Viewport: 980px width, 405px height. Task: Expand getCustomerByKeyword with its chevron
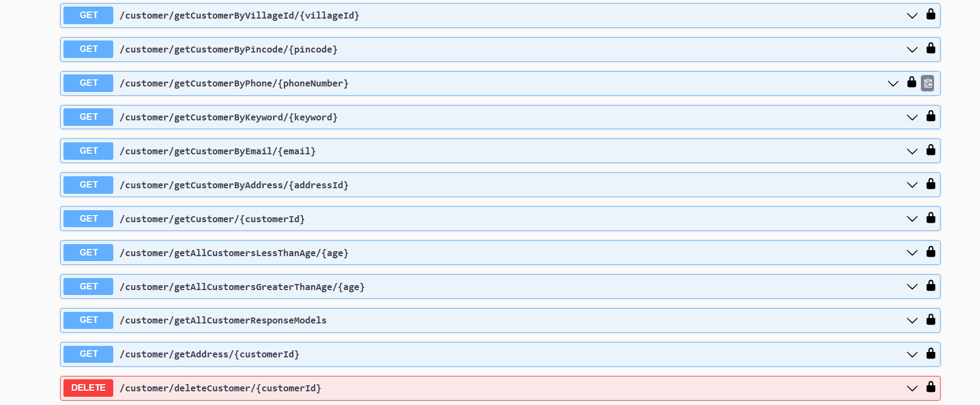tap(912, 118)
